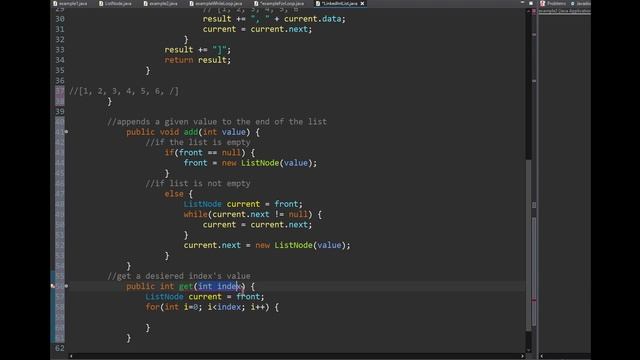640x360 pixels.
Task: Place cursor on 'return result;' line
Action: pyautogui.click(x=198, y=60)
